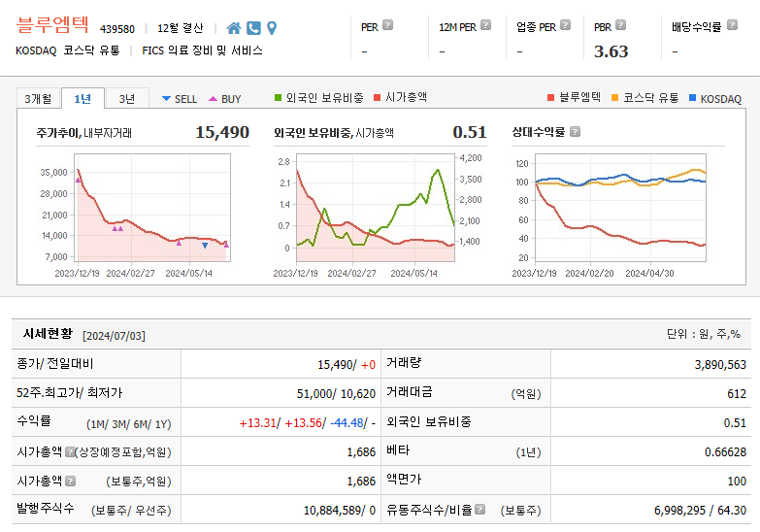Click the foreign holding value 0.51 above chart

coord(469,132)
